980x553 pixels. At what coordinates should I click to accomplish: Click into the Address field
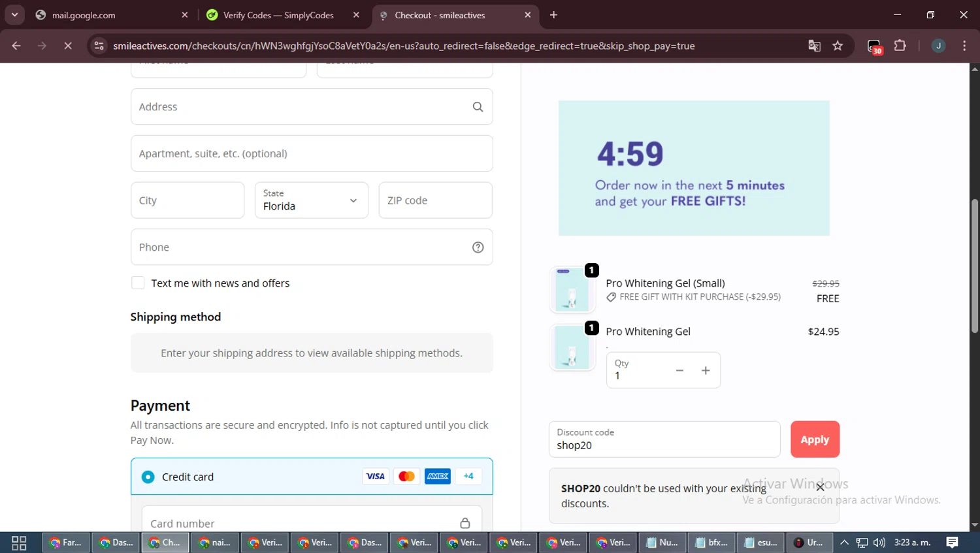[x=312, y=106]
